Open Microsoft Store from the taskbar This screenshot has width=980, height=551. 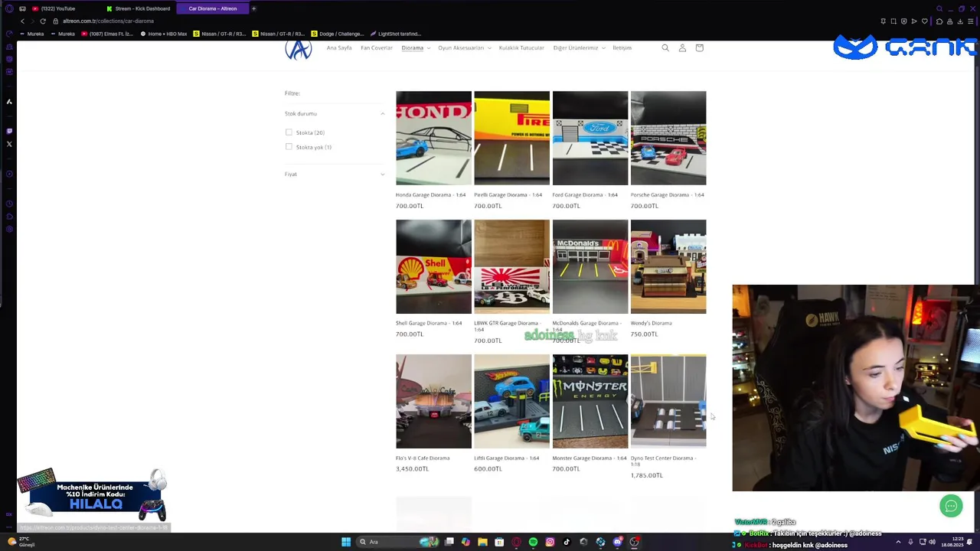[x=499, y=542]
